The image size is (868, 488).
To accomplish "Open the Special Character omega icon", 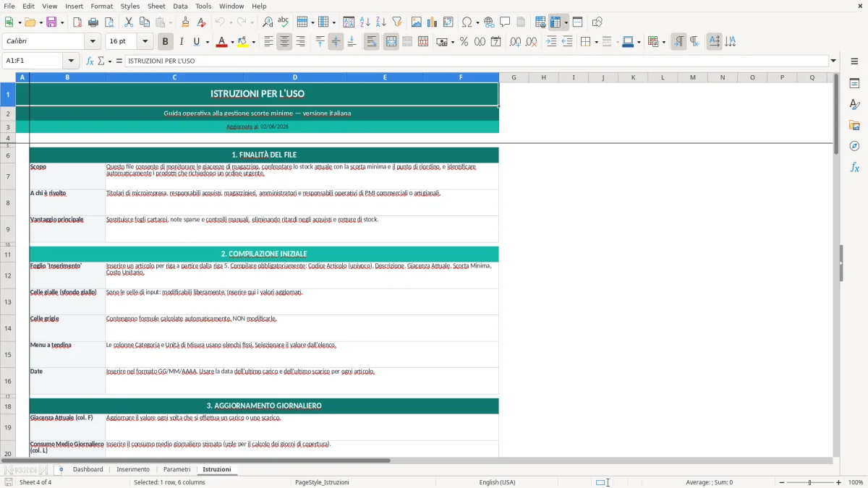I will tap(467, 22).
